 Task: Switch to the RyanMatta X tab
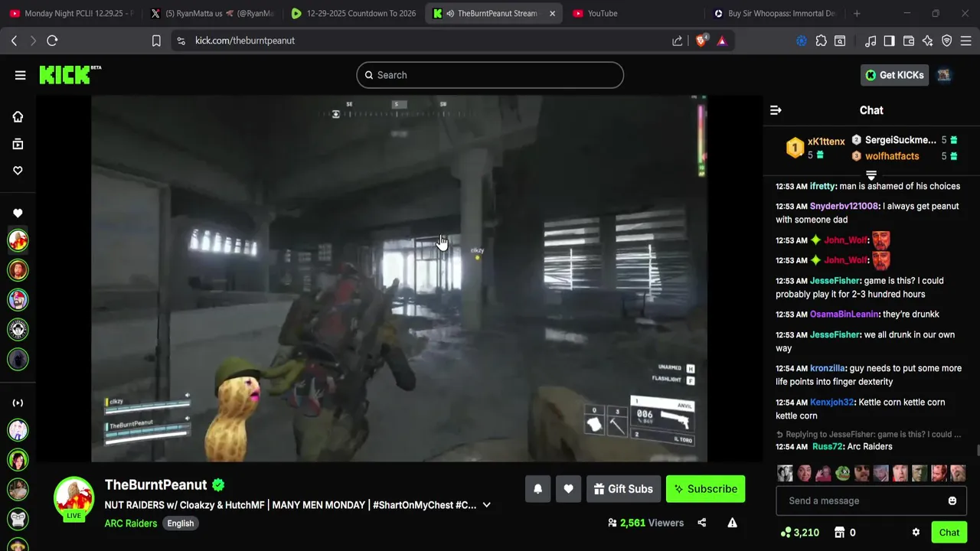(211, 13)
